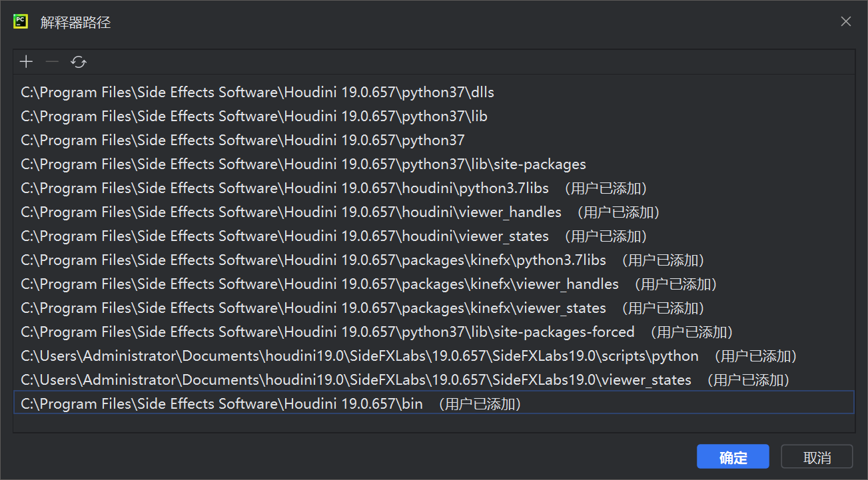
Task: Select the kinefx\viewer_handles path entry
Action: click(x=320, y=284)
